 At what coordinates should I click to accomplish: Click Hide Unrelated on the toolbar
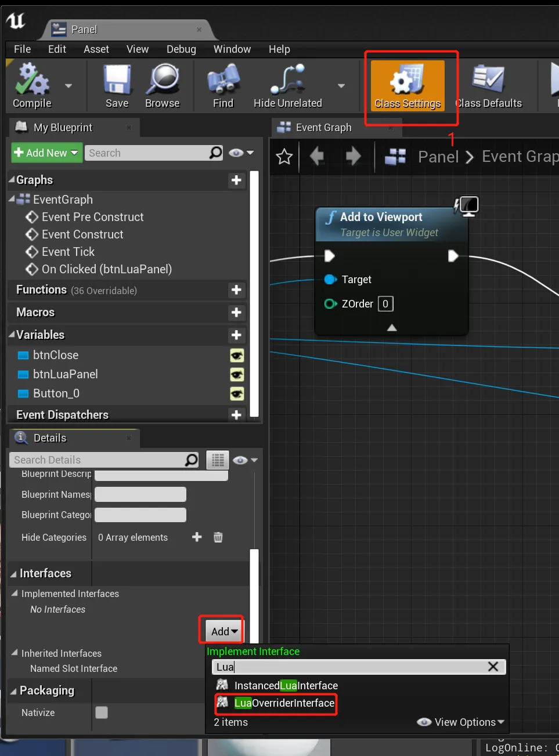point(287,84)
